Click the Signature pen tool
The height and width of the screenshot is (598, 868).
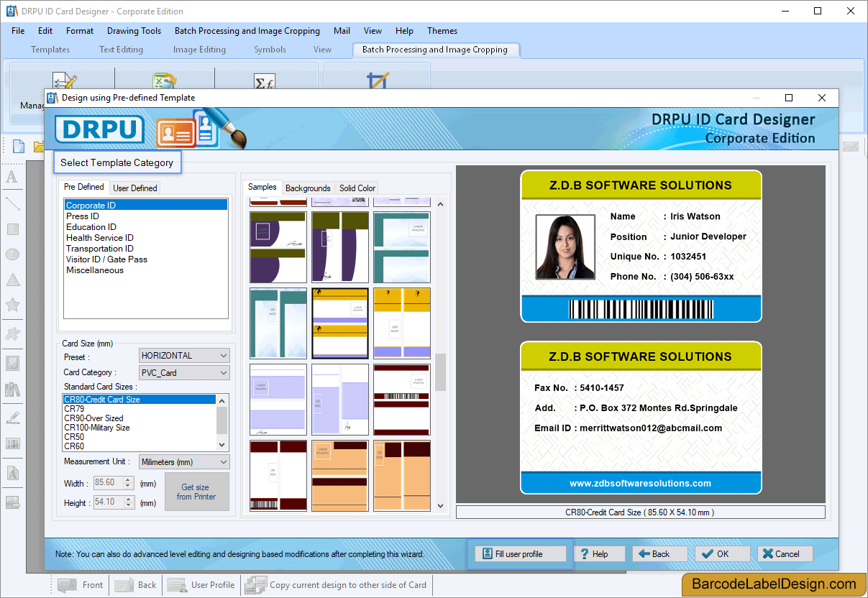(12, 418)
